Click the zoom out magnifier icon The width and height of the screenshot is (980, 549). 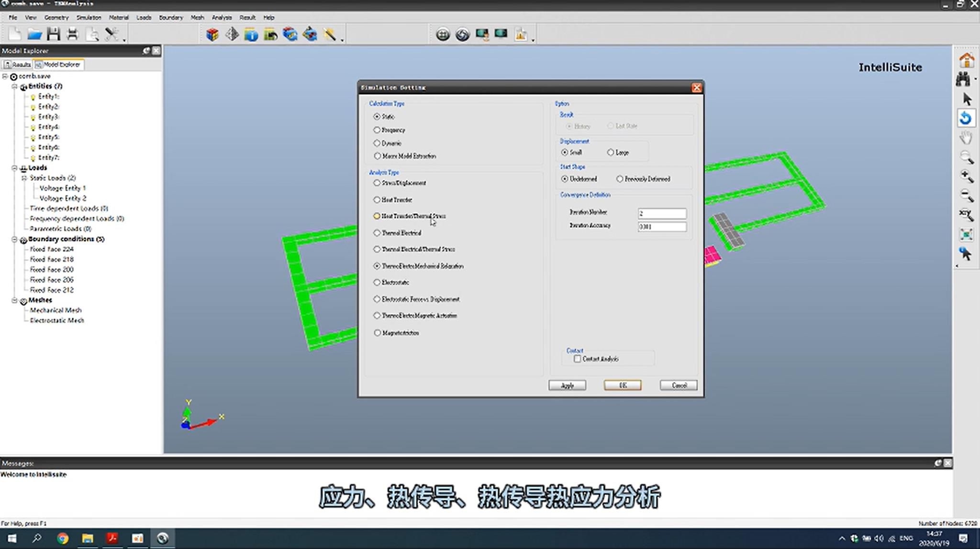tap(967, 196)
